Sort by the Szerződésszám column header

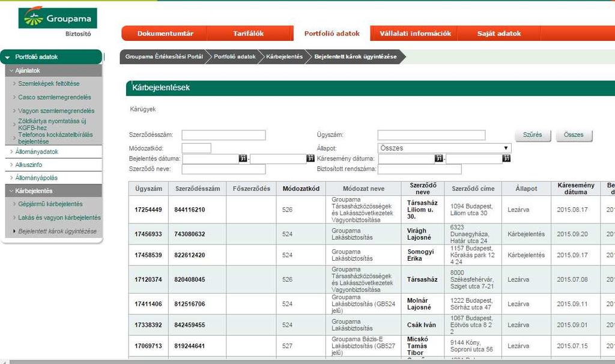[x=198, y=189]
